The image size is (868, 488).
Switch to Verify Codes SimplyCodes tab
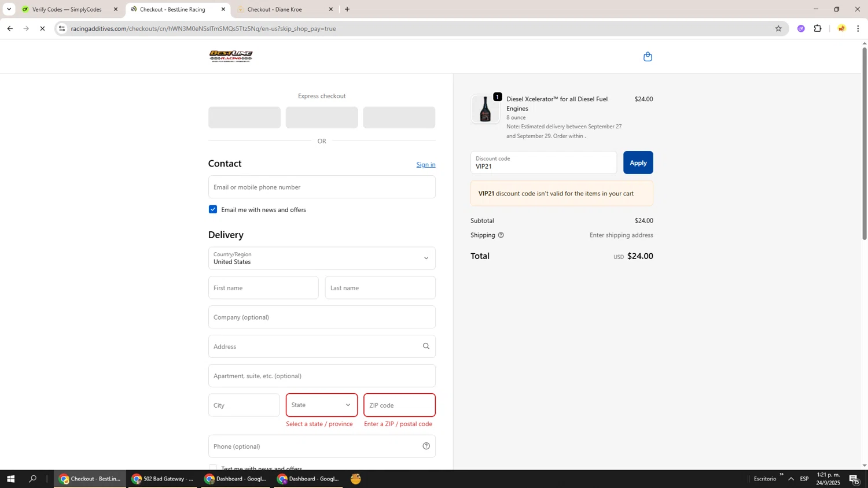[x=67, y=9]
